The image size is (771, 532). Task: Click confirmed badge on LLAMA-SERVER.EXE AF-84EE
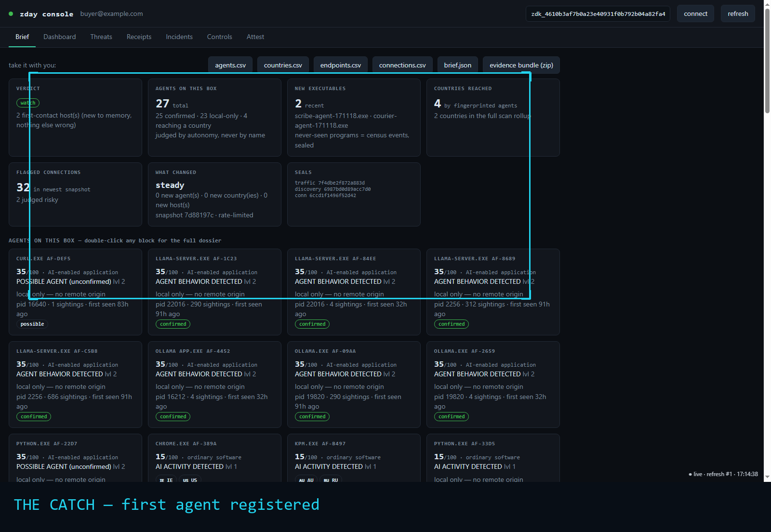(312, 324)
